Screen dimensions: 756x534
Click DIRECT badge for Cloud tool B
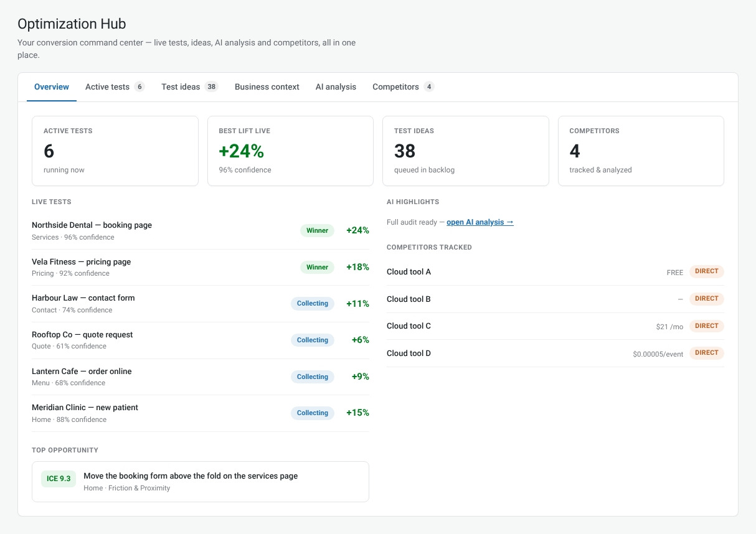[x=707, y=299]
